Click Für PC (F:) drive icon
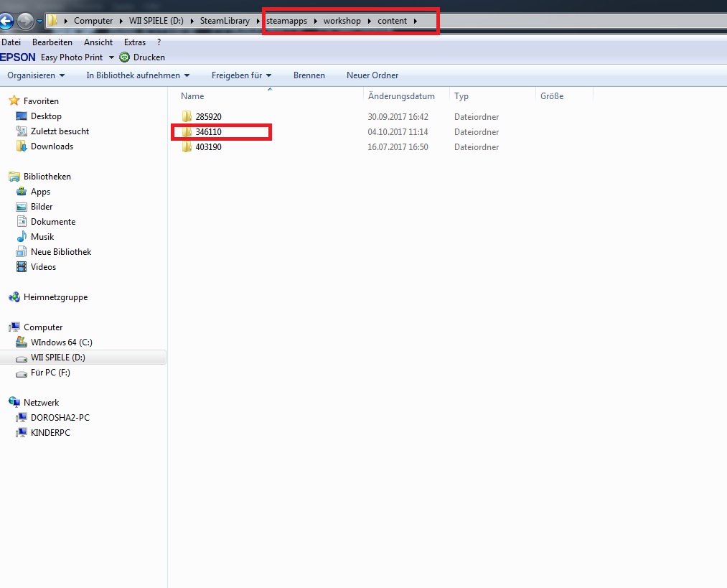Screen dimensions: 727x588 22,373
